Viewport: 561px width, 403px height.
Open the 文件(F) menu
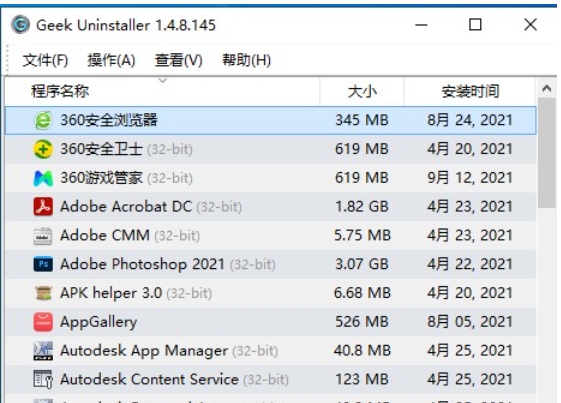click(45, 60)
